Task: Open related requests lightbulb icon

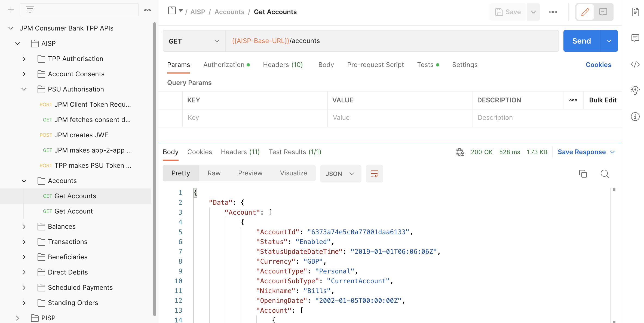Action: (635, 90)
